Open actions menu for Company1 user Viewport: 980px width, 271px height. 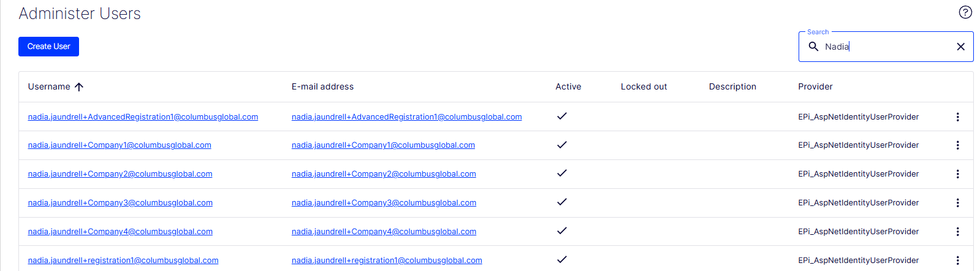coord(957,145)
